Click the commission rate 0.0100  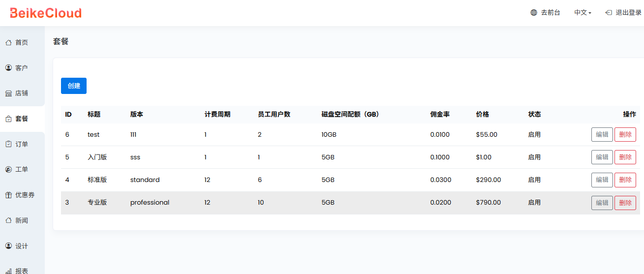point(440,134)
